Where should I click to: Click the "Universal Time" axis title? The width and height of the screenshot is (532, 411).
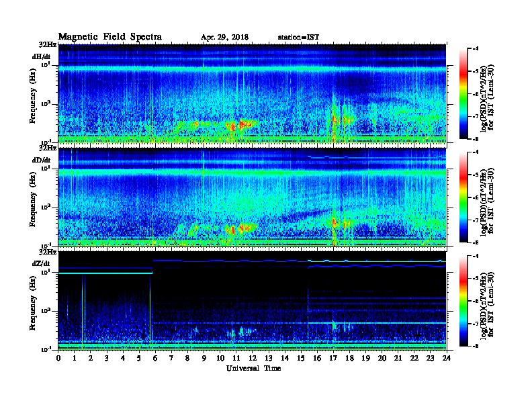(x=253, y=368)
